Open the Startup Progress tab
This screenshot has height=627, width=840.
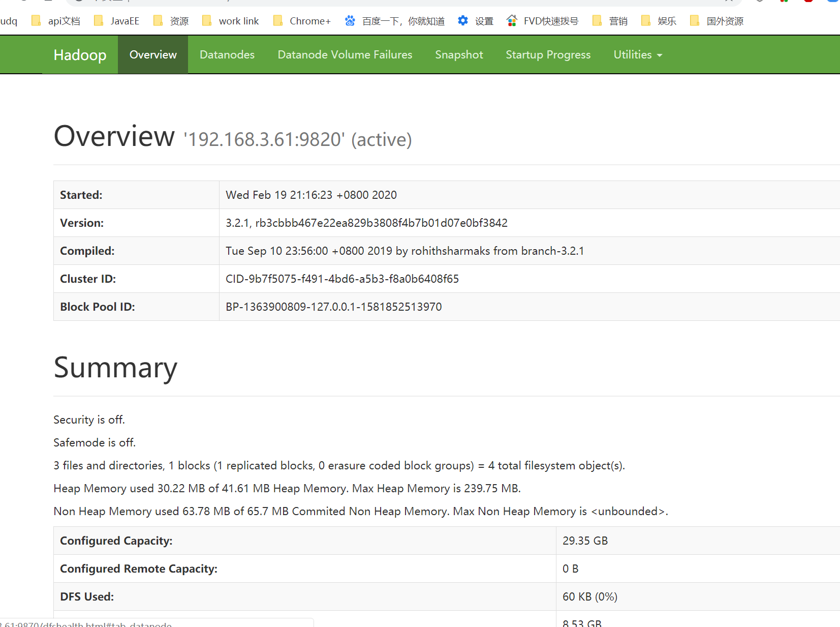click(x=548, y=54)
